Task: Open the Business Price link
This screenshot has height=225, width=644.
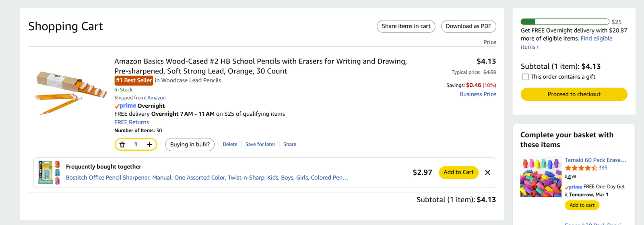Action: 478,94
